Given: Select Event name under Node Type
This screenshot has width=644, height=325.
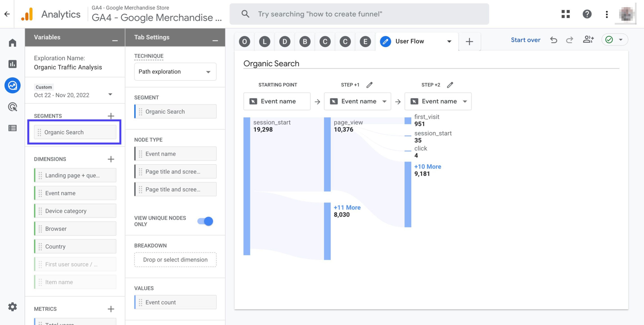Looking at the screenshot, I should pos(175,154).
